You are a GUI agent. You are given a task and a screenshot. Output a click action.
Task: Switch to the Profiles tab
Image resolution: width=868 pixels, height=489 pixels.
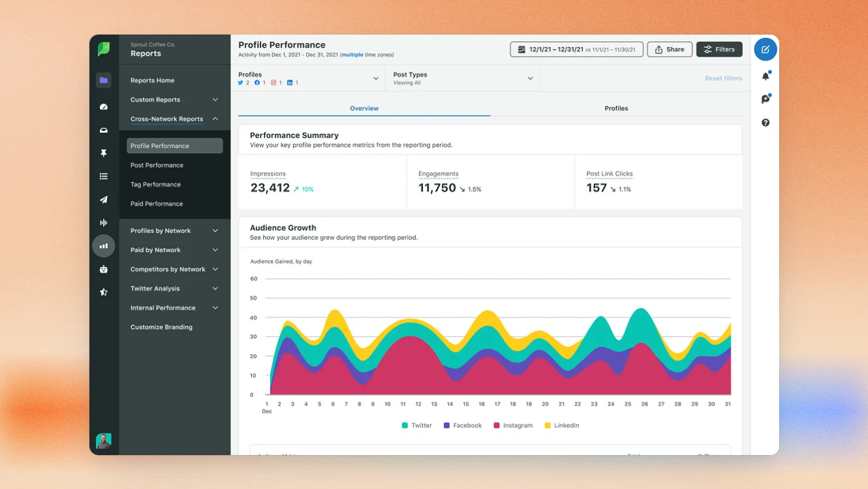[x=616, y=108]
